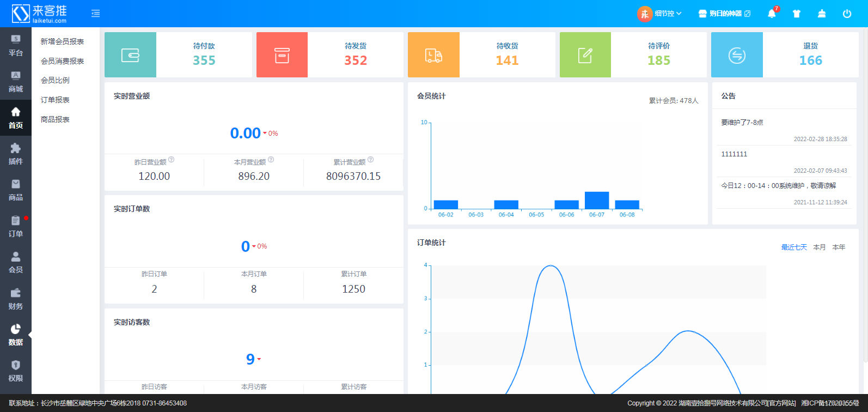This screenshot has height=412, width=868.
Task: Click the real-time revenue 0.00 figure
Action: point(246,133)
